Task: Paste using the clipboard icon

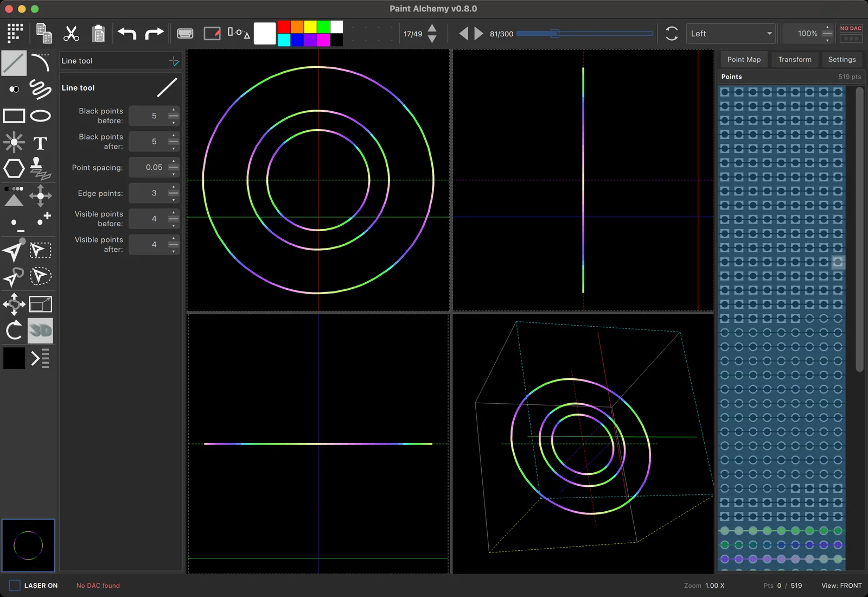Action: click(98, 33)
